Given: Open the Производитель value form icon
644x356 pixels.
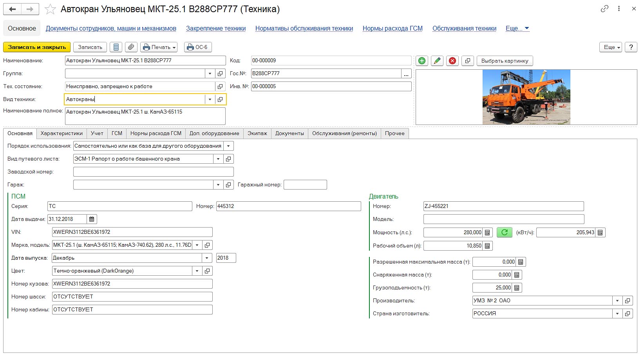Looking at the screenshot, I should click(628, 301).
